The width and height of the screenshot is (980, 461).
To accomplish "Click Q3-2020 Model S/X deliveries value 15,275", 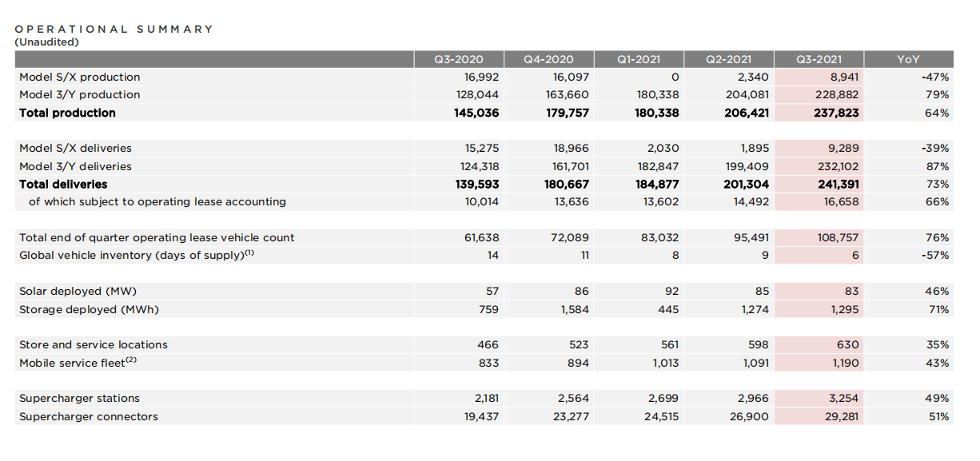I will tap(481, 149).
